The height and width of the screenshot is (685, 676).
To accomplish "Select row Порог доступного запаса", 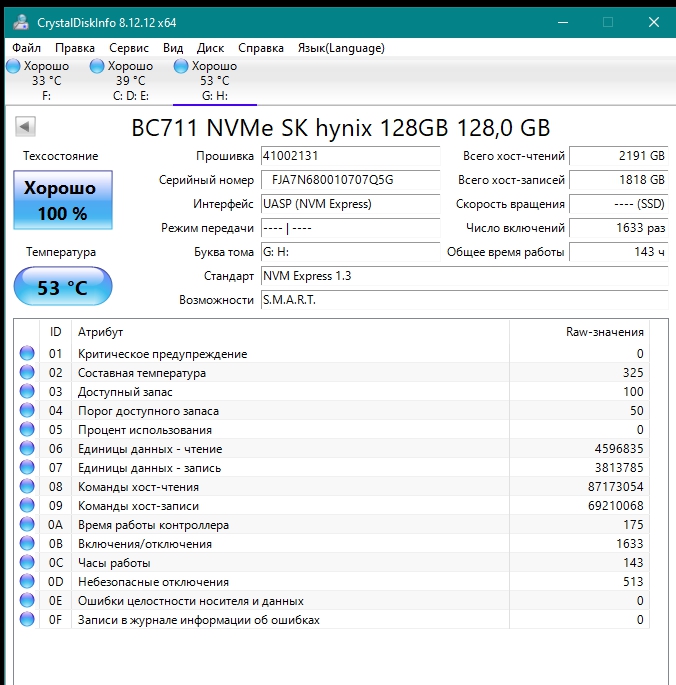I will pos(332,410).
